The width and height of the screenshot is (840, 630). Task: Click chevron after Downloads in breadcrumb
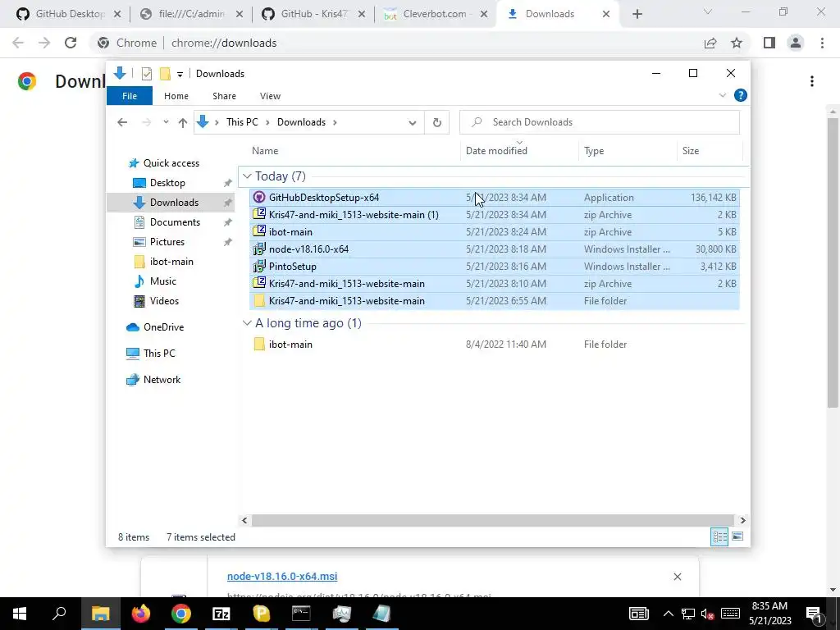tap(335, 123)
